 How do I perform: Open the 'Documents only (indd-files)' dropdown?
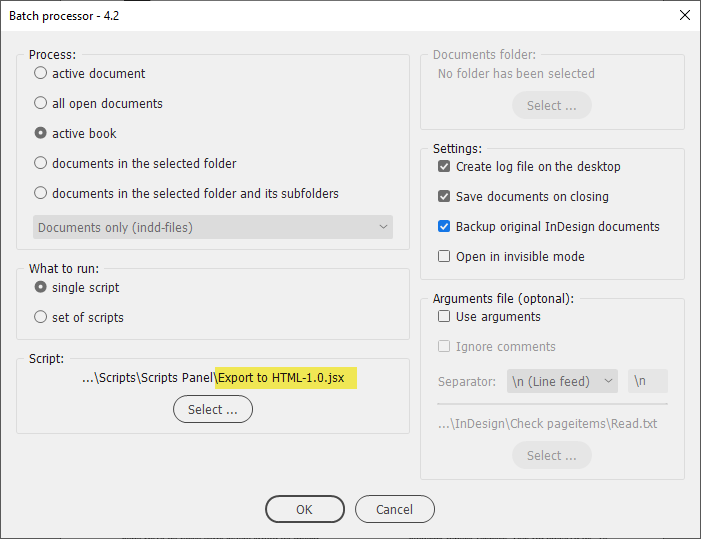[x=213, y=227]
